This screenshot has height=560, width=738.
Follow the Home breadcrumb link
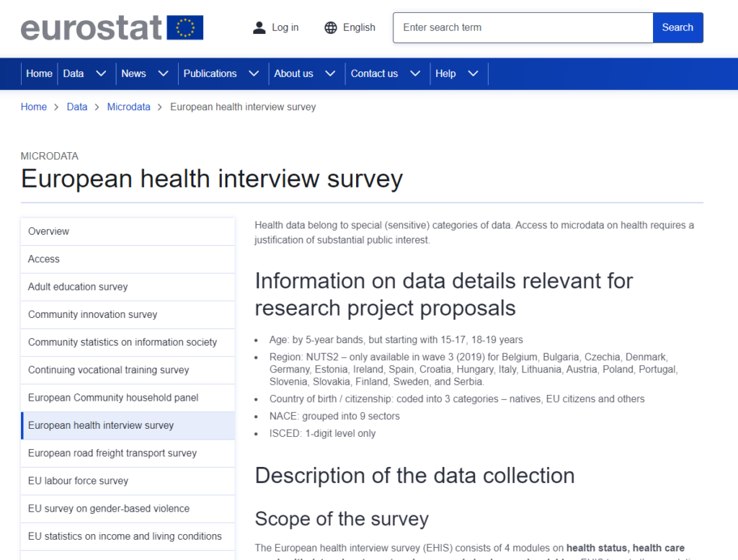34,107
